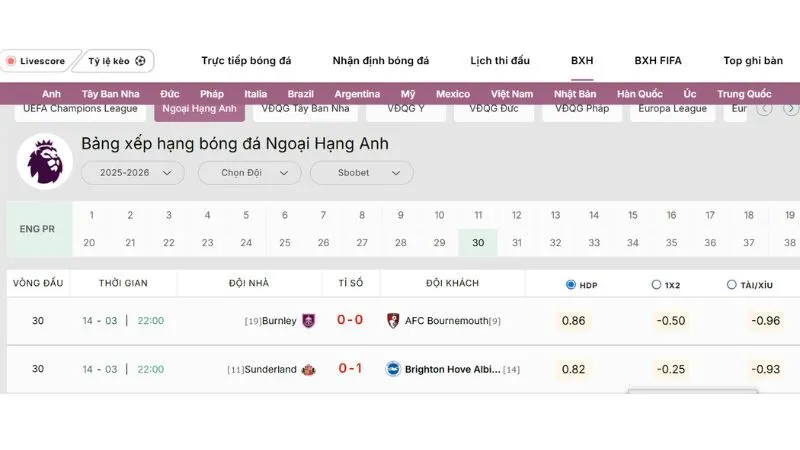The image size is (800, 450).
Task: Choose the Hàn Quốc country link
Action: pos(639,94)
